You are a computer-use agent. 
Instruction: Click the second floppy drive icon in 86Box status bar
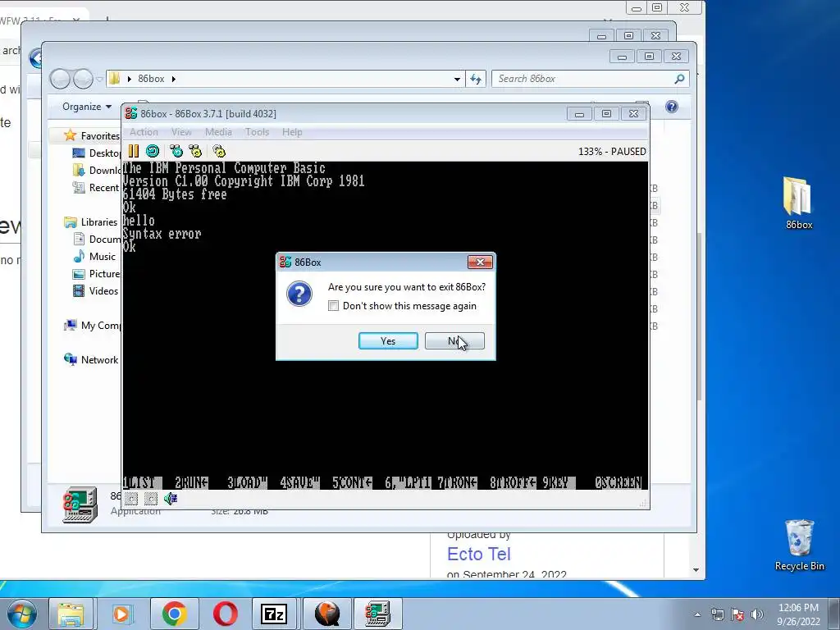(x=151, y=499)
